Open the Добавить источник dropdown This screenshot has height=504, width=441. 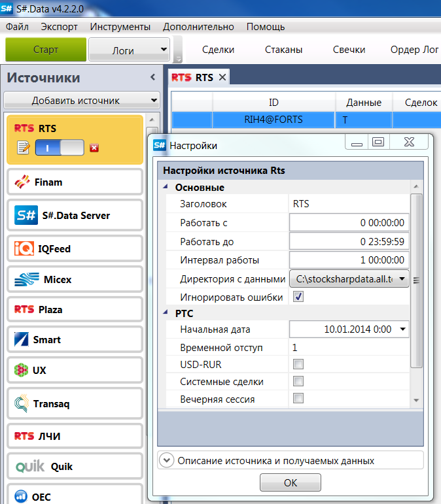point(82,101)
